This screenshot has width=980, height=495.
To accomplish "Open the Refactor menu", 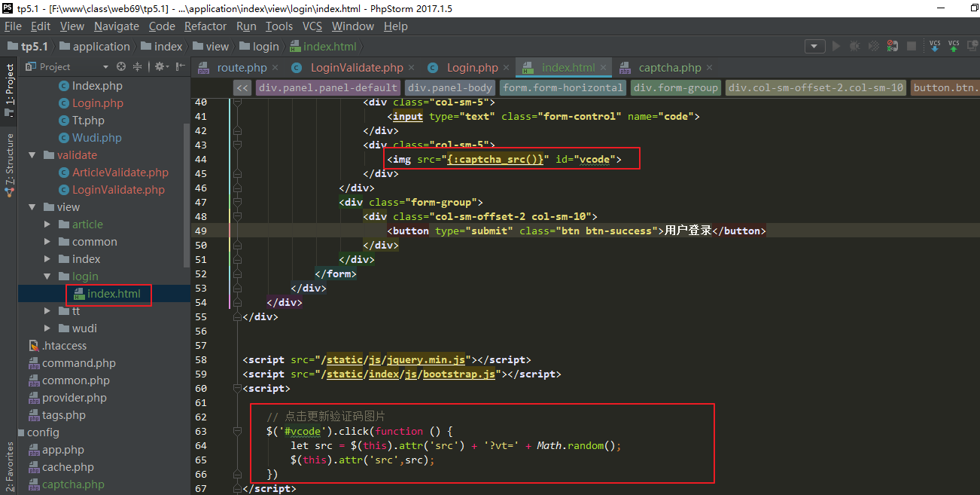I will pyautogui.click(x=205, y=26).
